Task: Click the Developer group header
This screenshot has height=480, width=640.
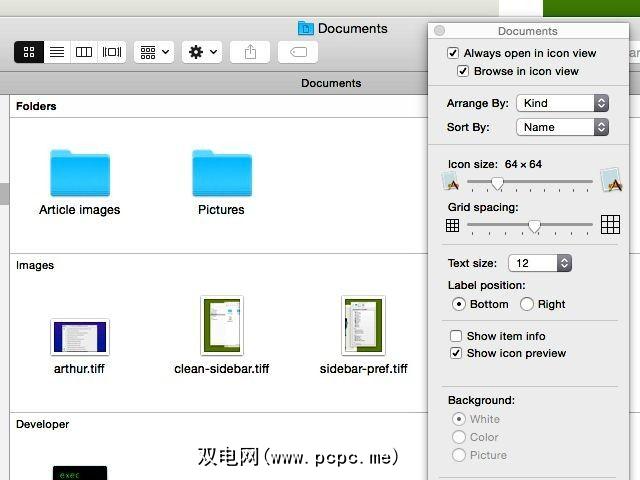Action: (42, 424)
